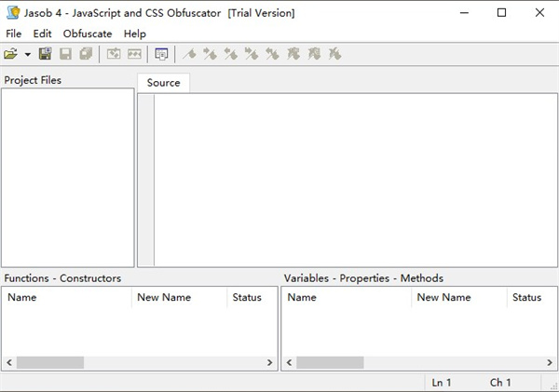Image resolution: width=559 pixels, height=392 pixels.
Task: Click the window-shaped toolbar icon
Action: pyautogui.click(x=161, y=54)
